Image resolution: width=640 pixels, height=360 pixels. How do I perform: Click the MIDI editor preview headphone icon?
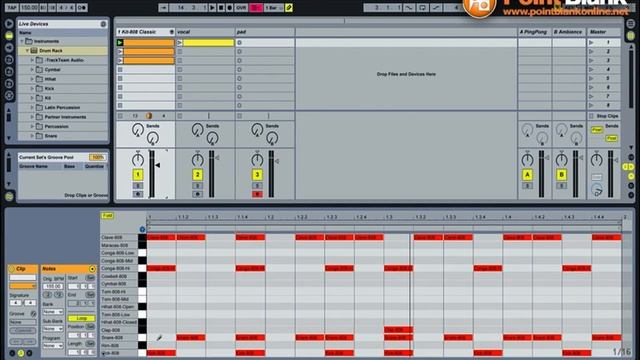pyautogui.click(x=142, y=229)
